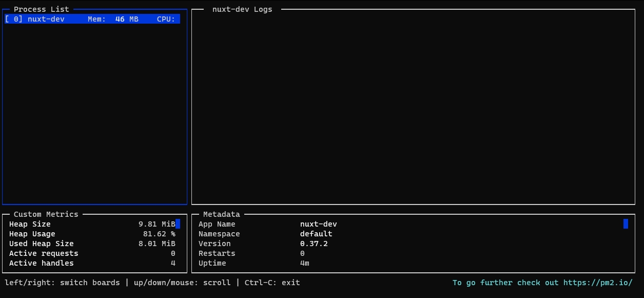The height and width of the screenshot is (298, 644).
Task: Click the 46 MB memory value
Action: coord(127,19)
